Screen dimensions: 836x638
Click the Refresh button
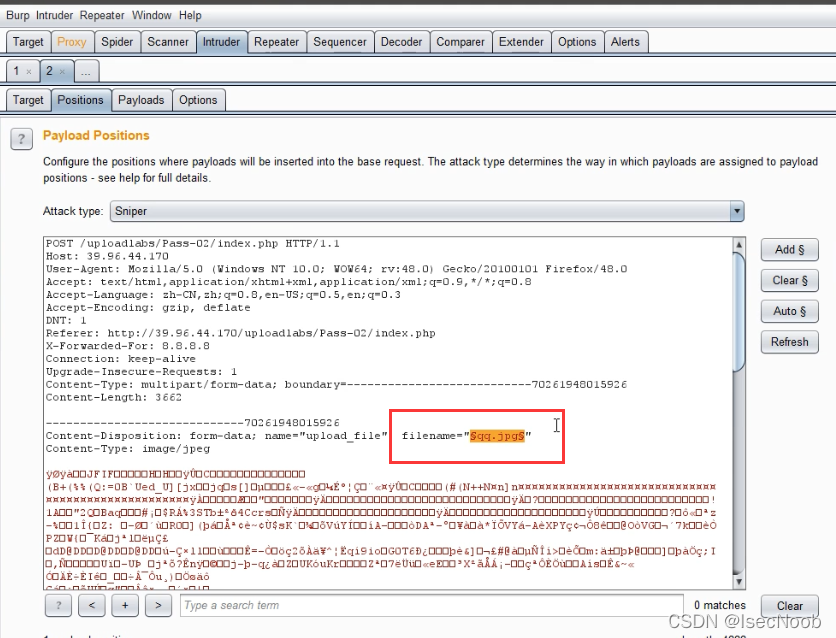(x=790, y=342)
